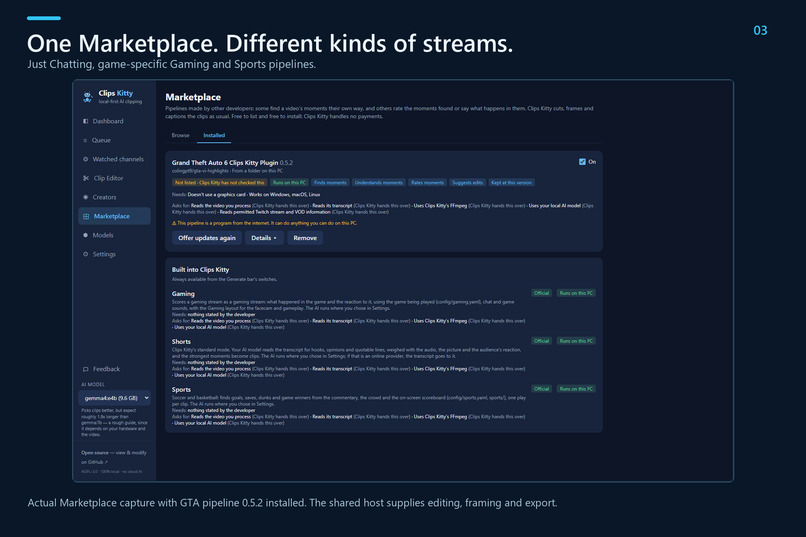The width and height of the screenshot is (806, 537).
Task: Select the Installed tab
Action: (x=214, y=135)
